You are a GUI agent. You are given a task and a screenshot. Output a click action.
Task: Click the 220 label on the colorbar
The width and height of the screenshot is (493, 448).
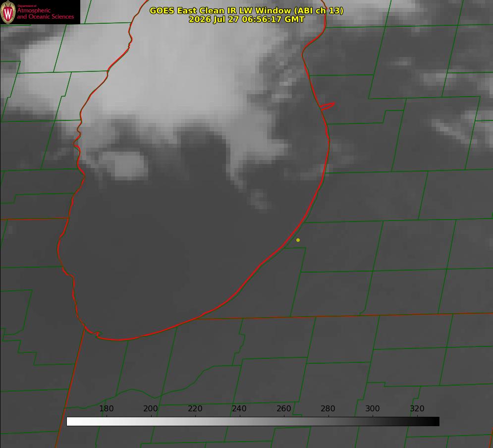[x=195, y=408]
